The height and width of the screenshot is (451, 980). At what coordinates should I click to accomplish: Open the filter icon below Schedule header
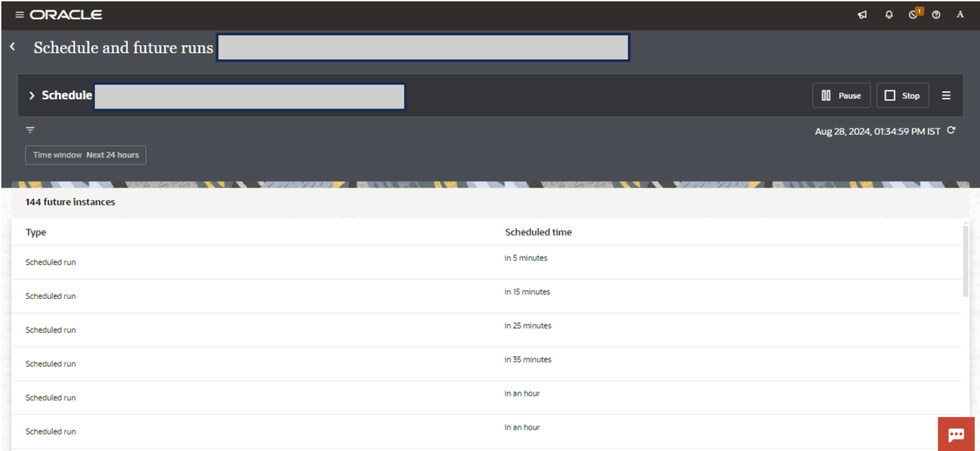30,130
